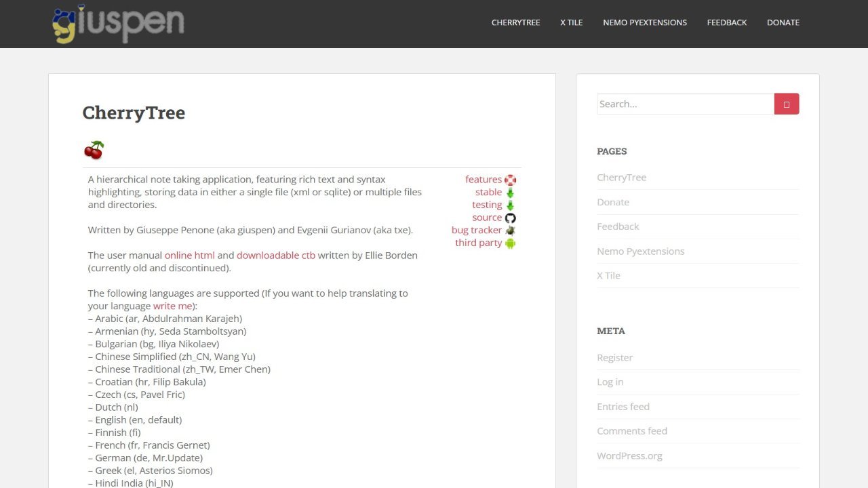This screenshot has width=868, height=488.
Task: Open Feedback in the Pages sidebar
Action: [x=618, y=226]
